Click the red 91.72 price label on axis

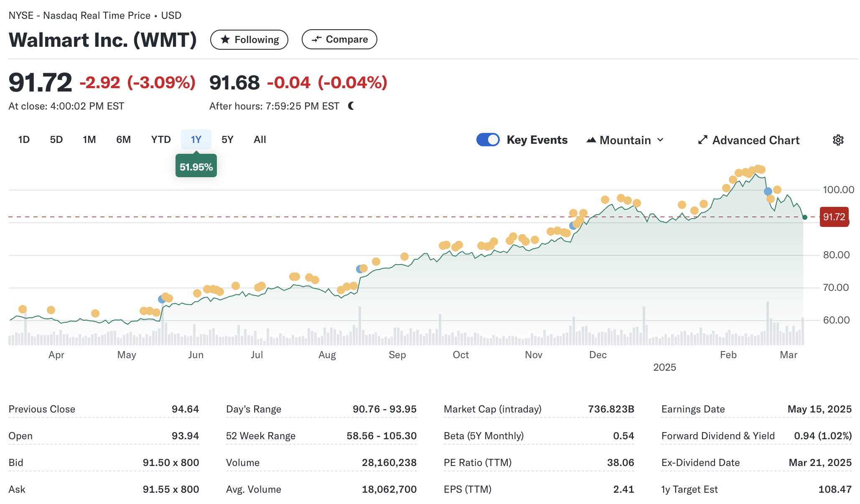coord(834,217)
